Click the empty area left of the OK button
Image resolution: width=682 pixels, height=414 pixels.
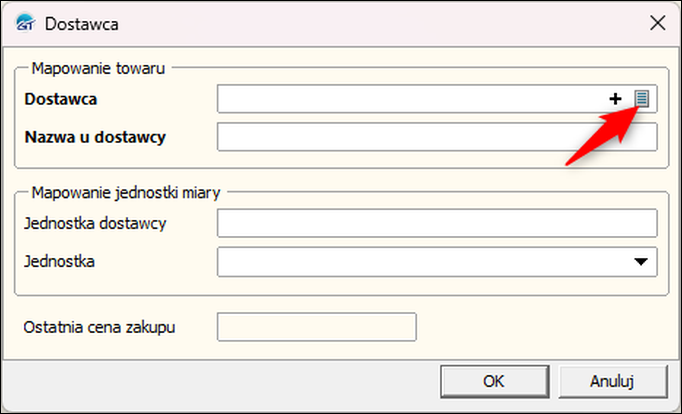(x=220, y=381)
